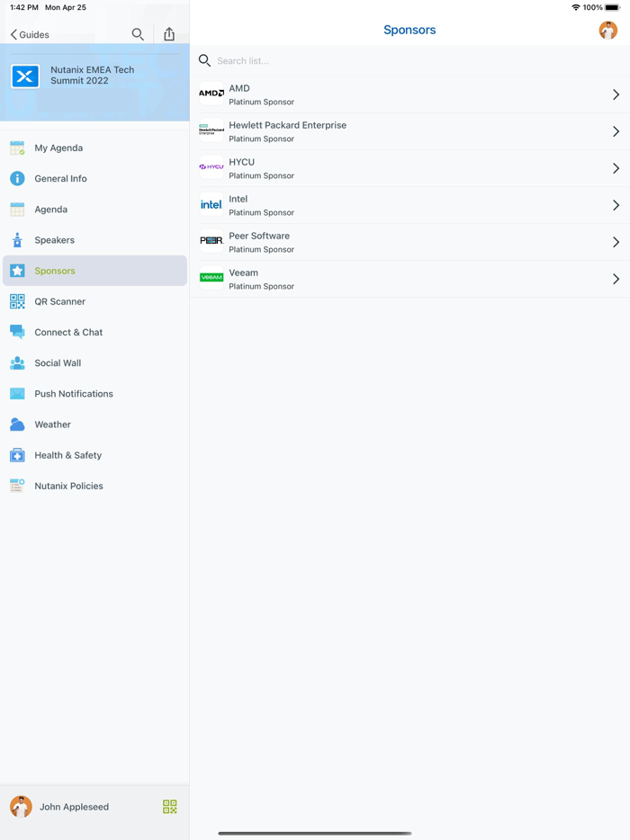
Task: Open the Weather label in sidebar
Action: (x=52, y=424)
